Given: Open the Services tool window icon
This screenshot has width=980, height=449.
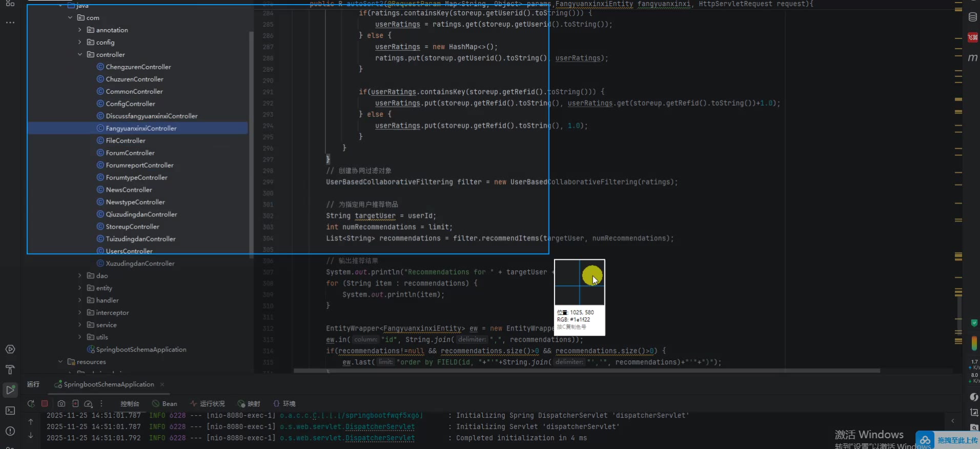Looking at the screenshot, I should (10, 350).
